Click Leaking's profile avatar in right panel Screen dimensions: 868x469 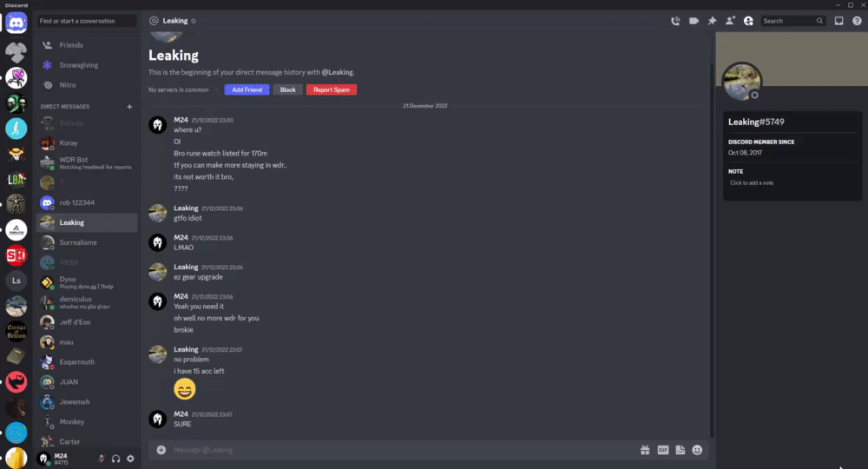[x=742, y=82]
